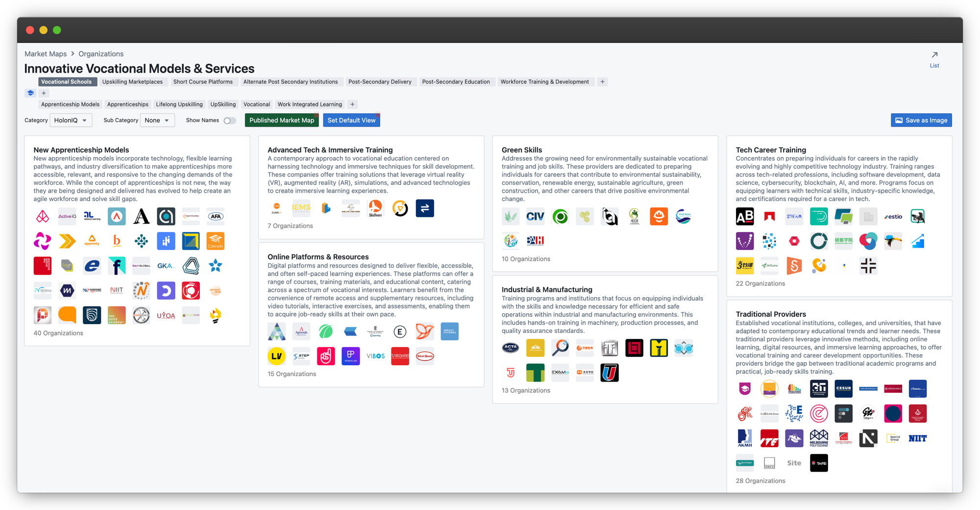980x510 pixels.
Task: Toggle the Show Names switch
Action: coord(229,121)
